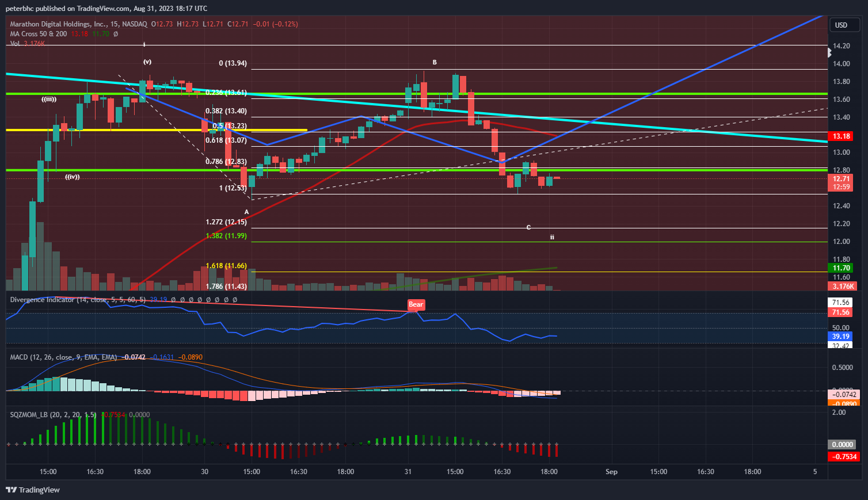Click the 14.20 price scale value
The image size is (868, 500).
click(842, 46)
